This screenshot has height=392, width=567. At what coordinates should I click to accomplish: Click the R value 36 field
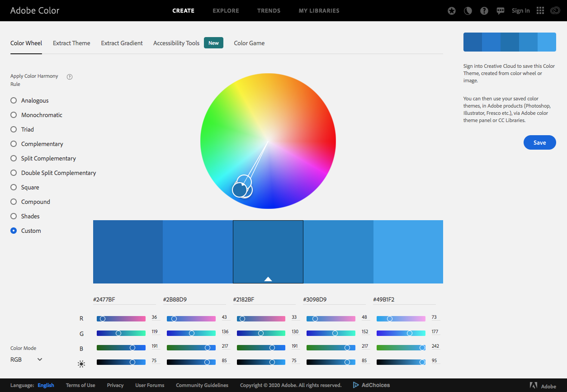tap(156, 317)
